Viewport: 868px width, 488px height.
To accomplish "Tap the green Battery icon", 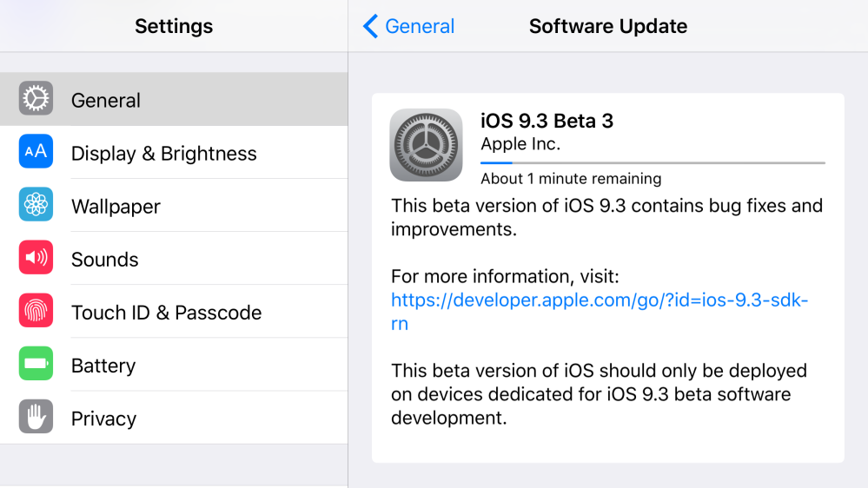I will 36,365.
